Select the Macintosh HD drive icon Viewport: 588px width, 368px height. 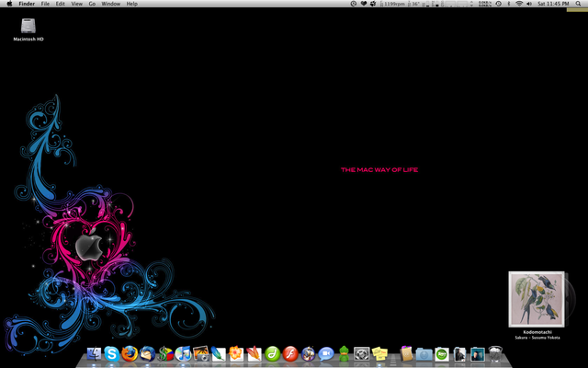(28, 27)
